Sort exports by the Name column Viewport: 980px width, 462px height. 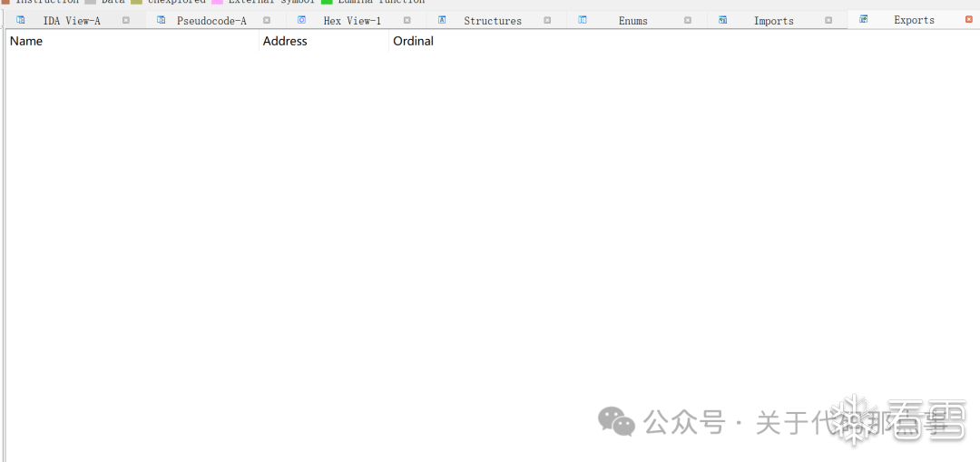[x=132, y=41]
